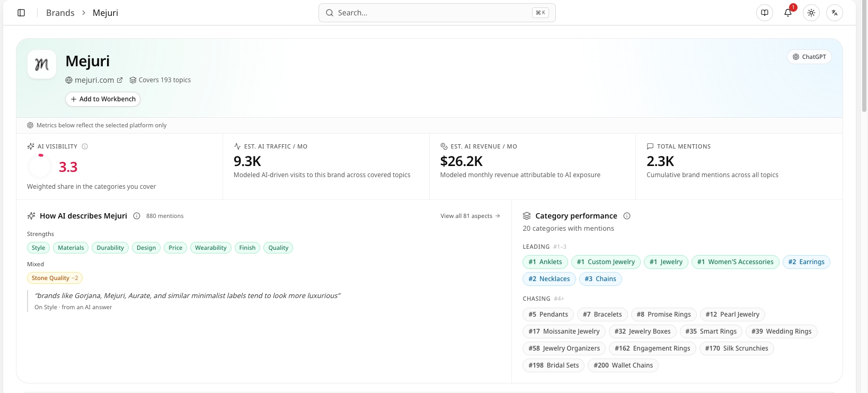The width and height of the screenshot is (868, 393).
Task: Click the Covers 193 topics label
Action: pyautogui.click(x=160, y=80)
